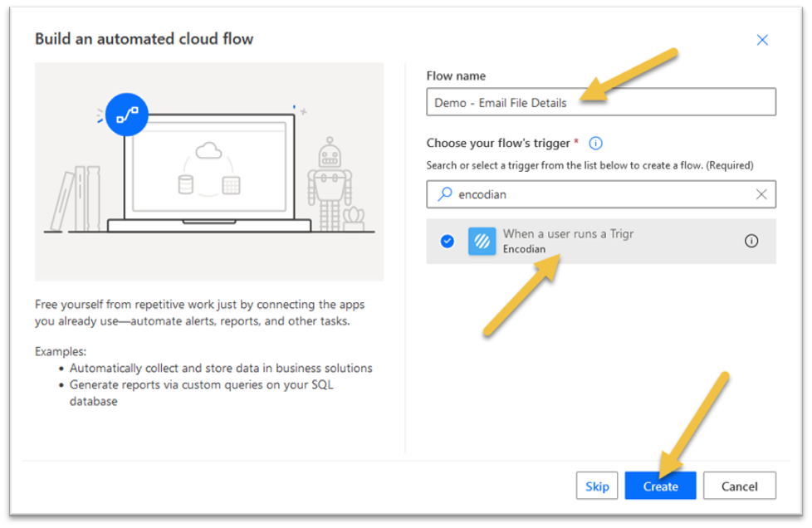Click the cloud icon on the laptop screen
This screenshot has width=812, height=528.
(x=208, y=152)
